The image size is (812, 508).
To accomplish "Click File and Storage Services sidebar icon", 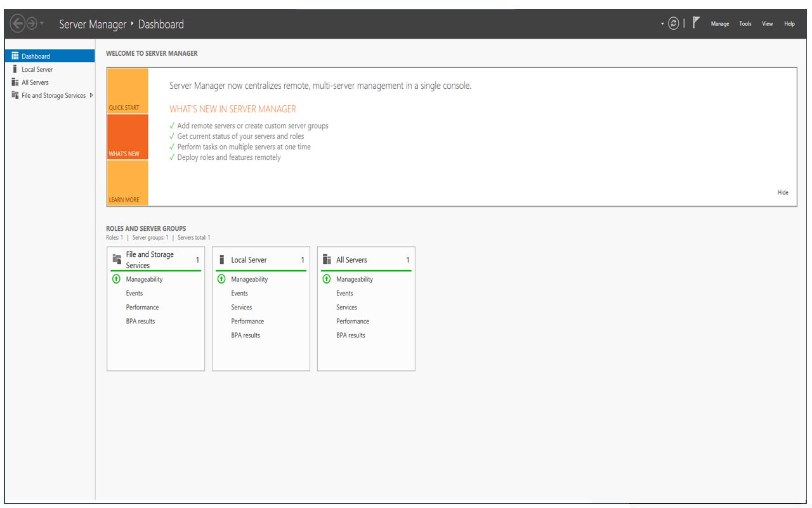I will tap(15, 95).
